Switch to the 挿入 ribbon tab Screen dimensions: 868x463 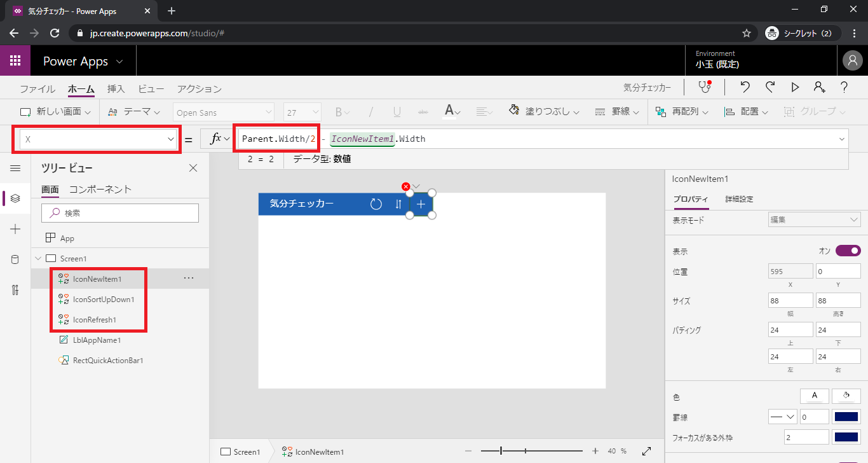coord(116,88)
